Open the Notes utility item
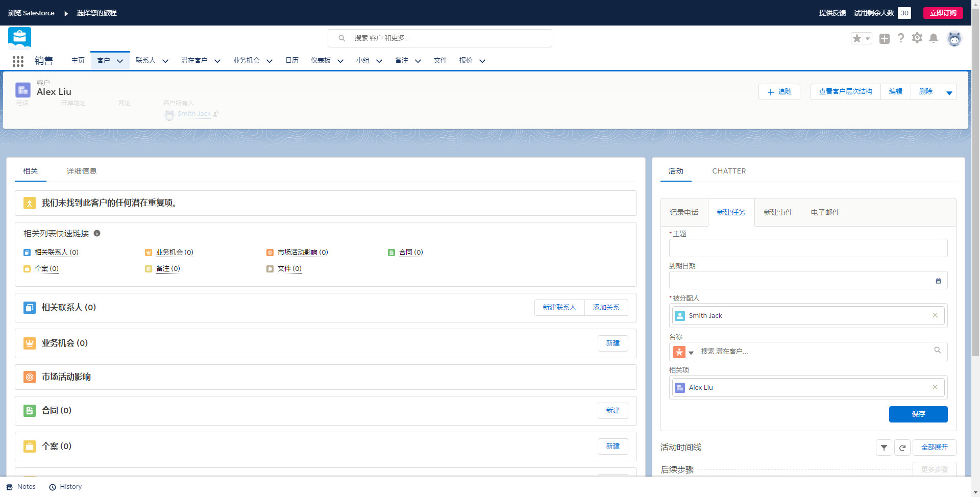This screenshot has height=497, width=980. coord(21,487)
